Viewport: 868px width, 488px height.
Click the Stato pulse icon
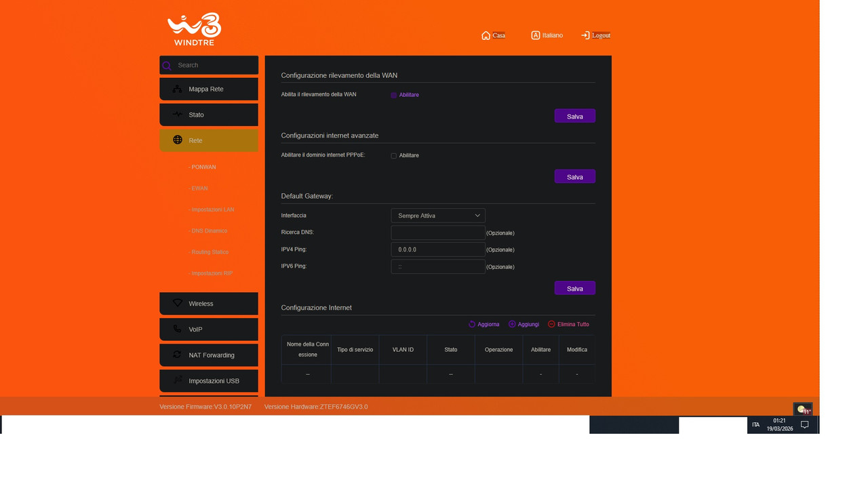178,115
